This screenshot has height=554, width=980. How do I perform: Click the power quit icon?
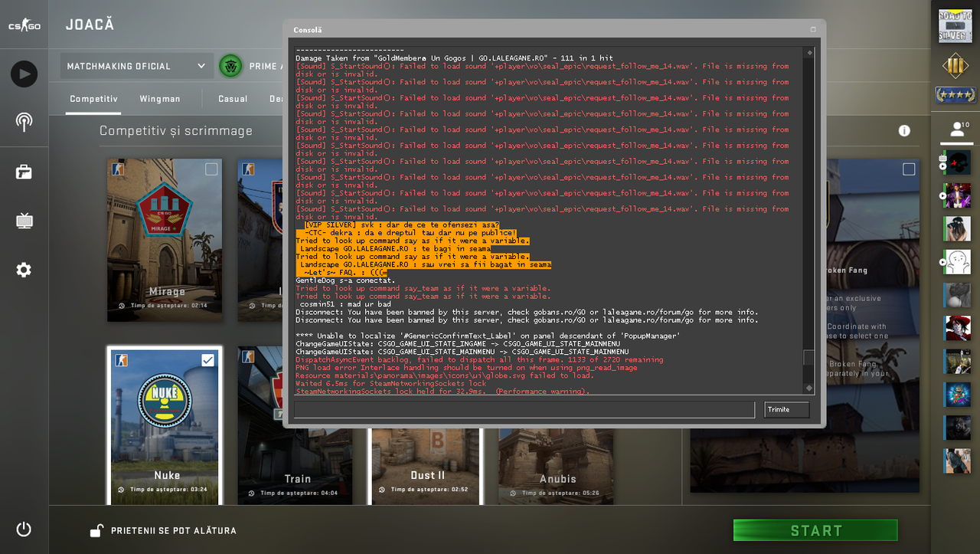point(24,529)
